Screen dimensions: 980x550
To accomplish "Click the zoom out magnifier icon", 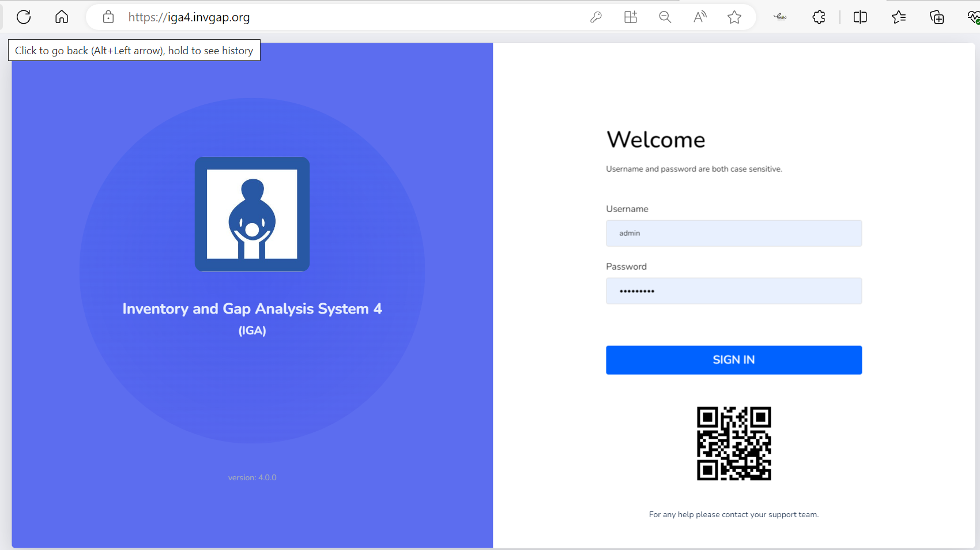I will tap(665, 17).
